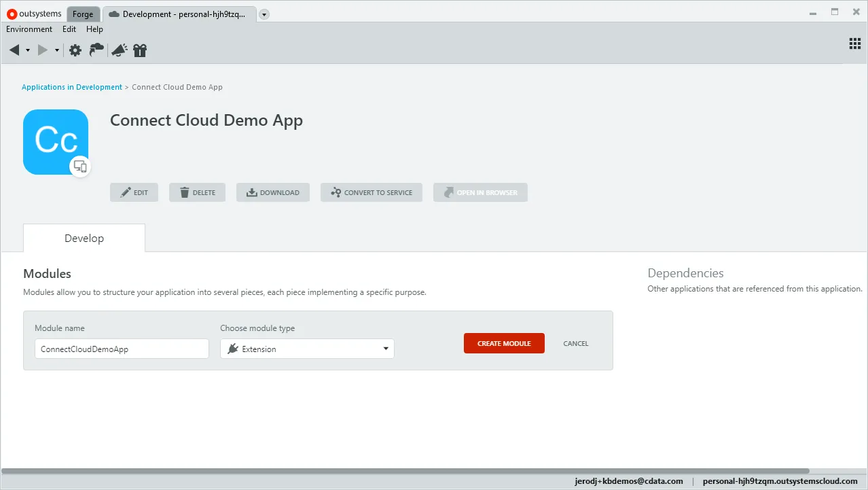Open announcements via megaphone icon

(x=118, y=50)
